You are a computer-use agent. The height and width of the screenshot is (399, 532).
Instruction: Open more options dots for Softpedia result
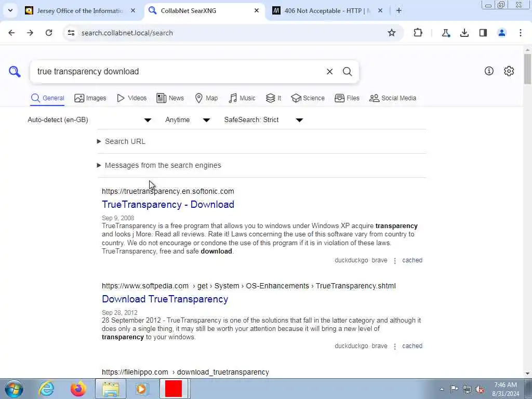tap(395, 346)
